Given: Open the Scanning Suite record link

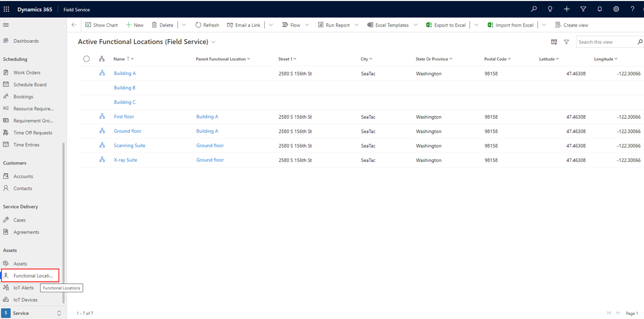Looking at the screenshot, I should pos(129,145).
